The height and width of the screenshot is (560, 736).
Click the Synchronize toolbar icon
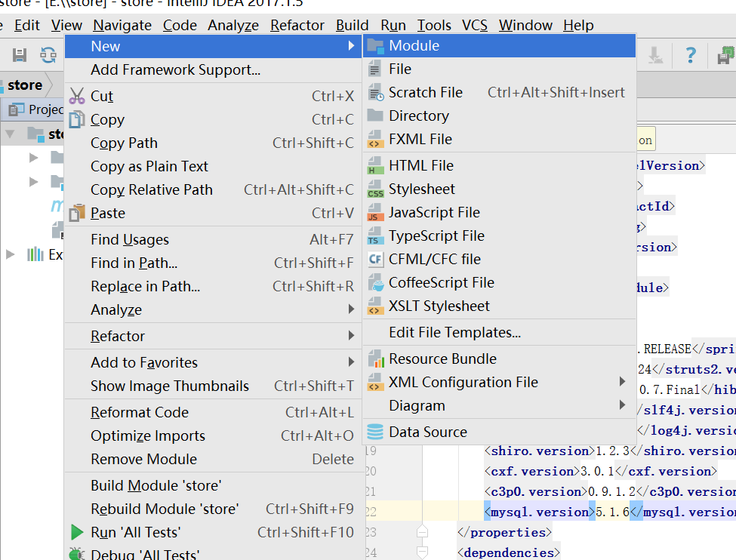[48, 55]
